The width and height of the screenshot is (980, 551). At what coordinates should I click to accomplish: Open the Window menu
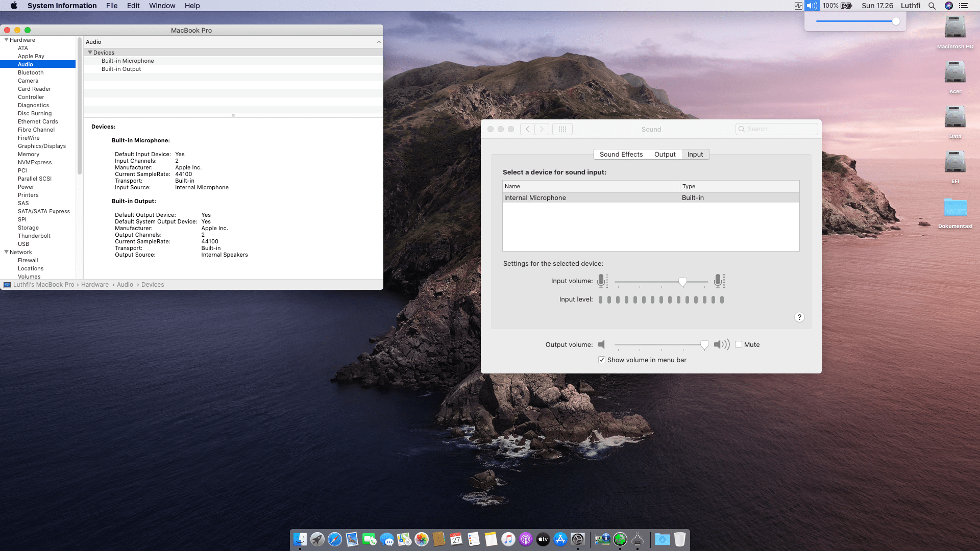pos(162,6)
